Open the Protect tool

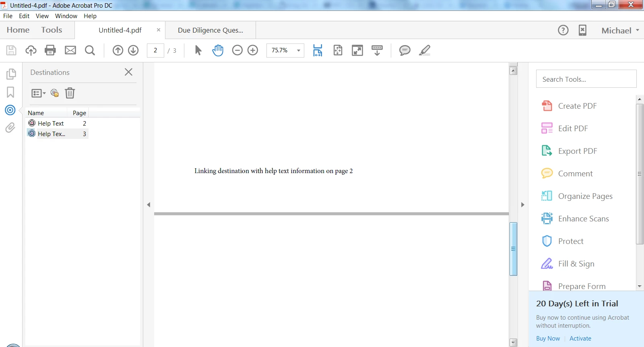[562, 241]
